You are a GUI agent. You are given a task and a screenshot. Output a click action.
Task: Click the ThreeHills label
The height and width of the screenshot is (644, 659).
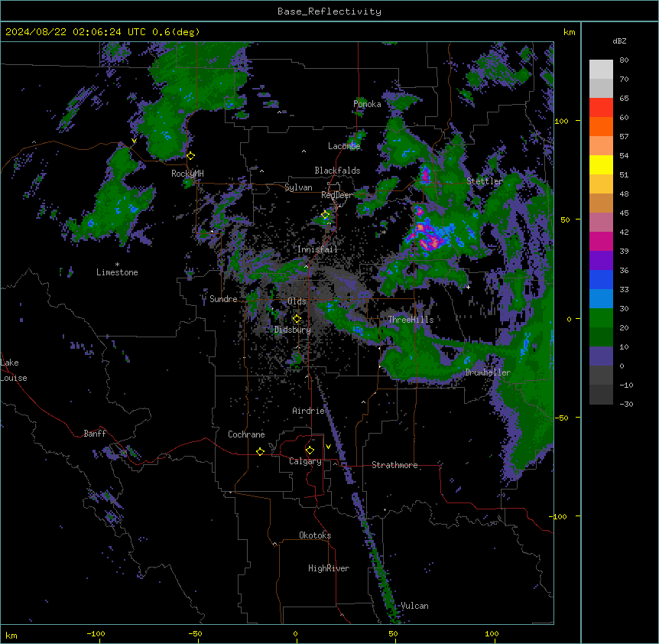coord(411,320)
